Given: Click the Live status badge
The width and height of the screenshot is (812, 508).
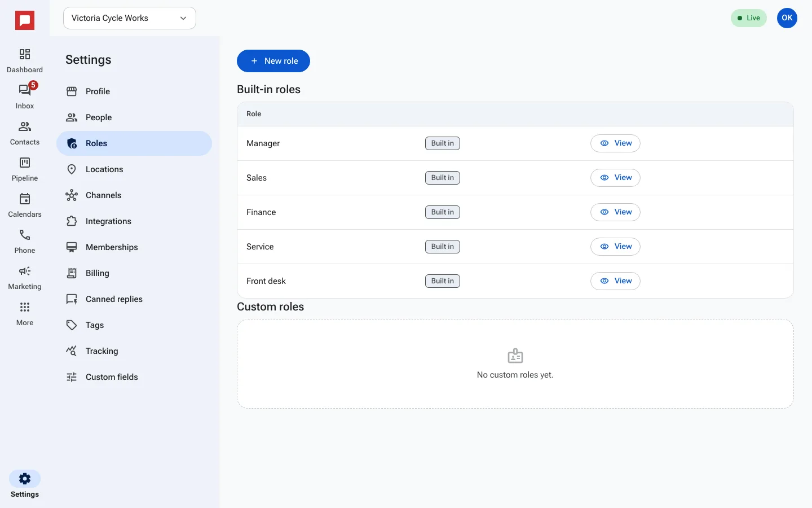Looking at the screenshot, I should (749, 18).
